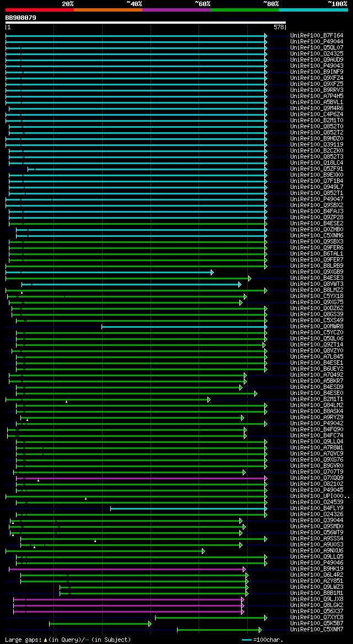Select label UniRef100_C4P6Z4
Screen dimensions: 353x644
click(x=317, y=114)
